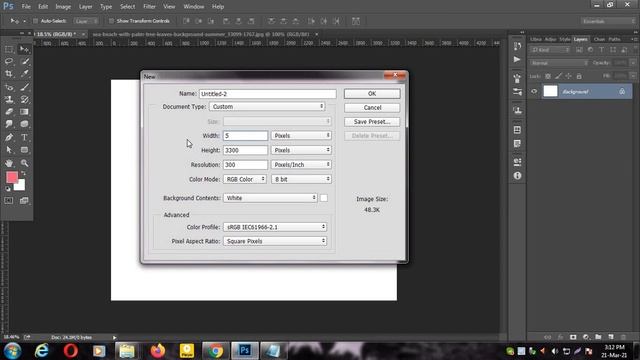
Task: Change screen mode icon in toolbox
Action: pos(24,200)
